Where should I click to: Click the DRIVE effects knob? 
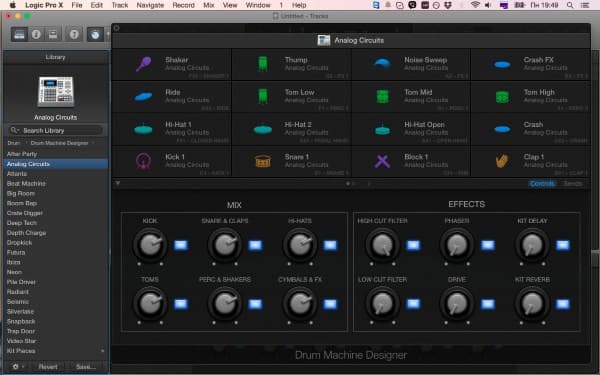point(457,304)
